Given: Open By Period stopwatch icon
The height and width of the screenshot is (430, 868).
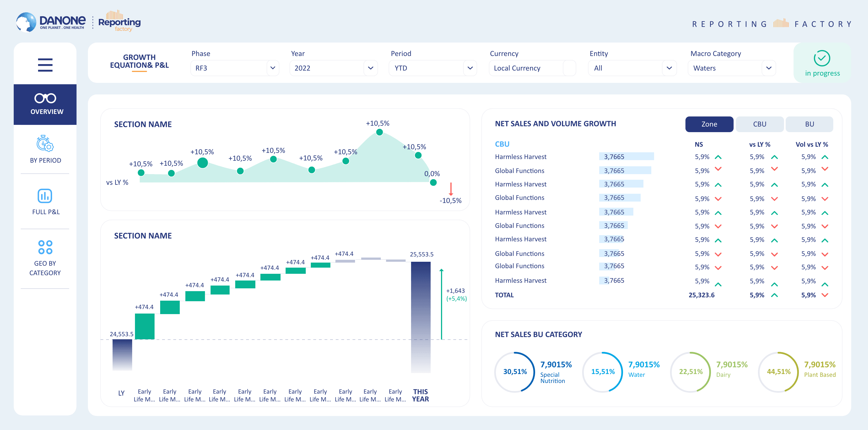Looking at the screenshot, I should point(45,144).
